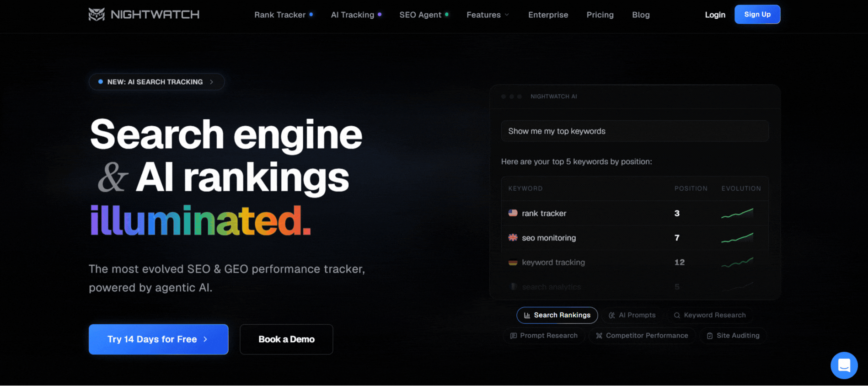Click the rank tracker evolution sparkline
The image size is (868, 386).
(x=737, y=213)
